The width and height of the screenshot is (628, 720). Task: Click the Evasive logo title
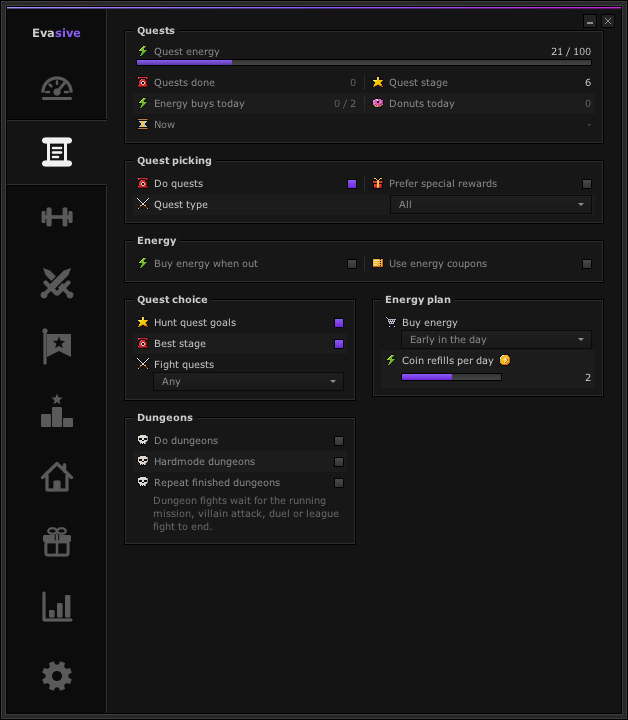pos(56,33)
